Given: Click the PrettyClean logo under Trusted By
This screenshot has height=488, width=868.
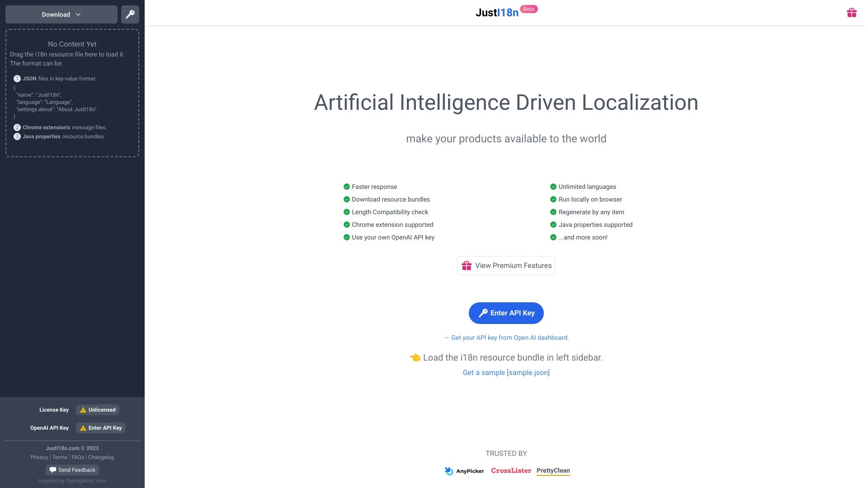Looking at the screenshot, I should tap(553, 471).
